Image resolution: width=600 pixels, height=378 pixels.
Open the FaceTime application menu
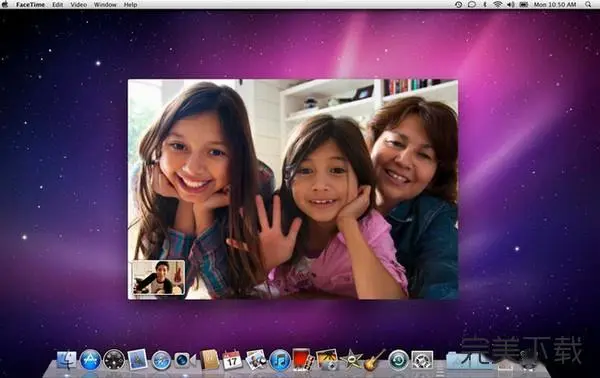30,5
